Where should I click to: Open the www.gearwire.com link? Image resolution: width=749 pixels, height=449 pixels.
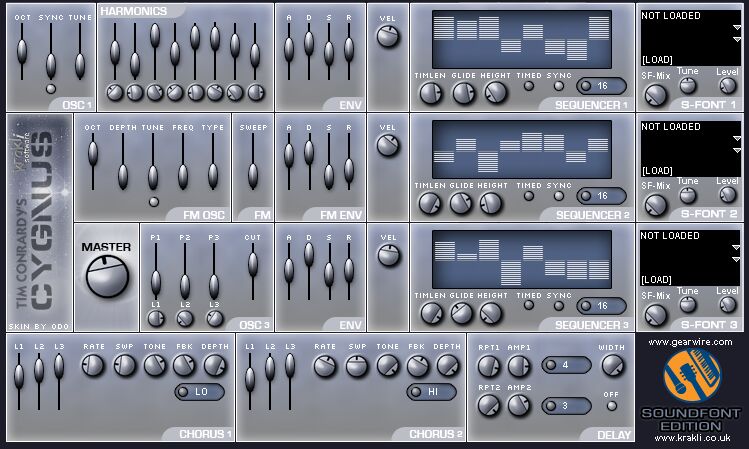click(x=690, y=342)
